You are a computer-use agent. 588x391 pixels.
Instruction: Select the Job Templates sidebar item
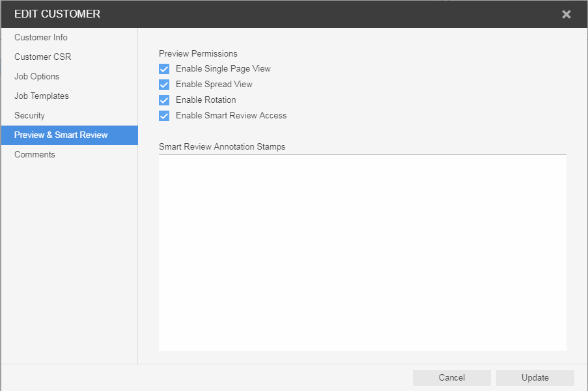42,96
